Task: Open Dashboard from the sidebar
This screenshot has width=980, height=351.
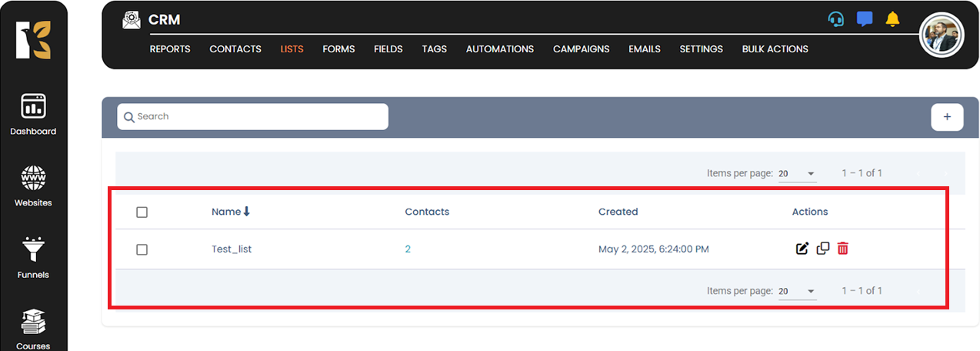Action: coord(33,115)
